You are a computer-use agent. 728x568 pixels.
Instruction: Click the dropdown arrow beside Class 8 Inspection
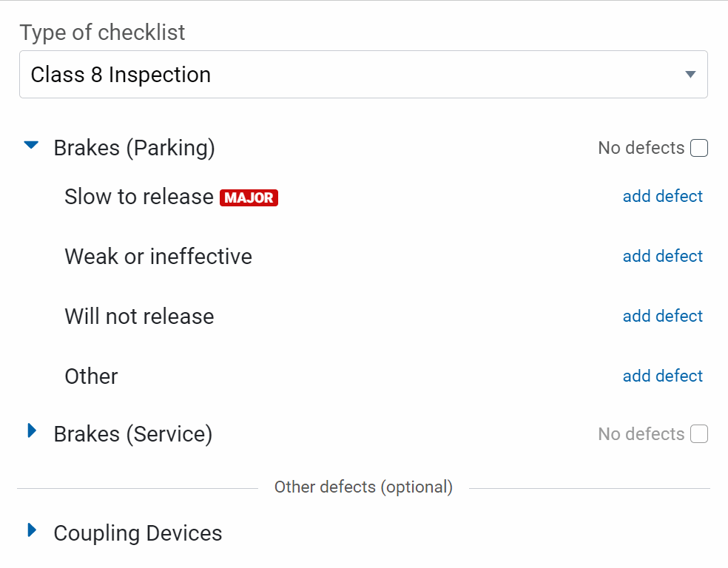[x=690, y=75]
